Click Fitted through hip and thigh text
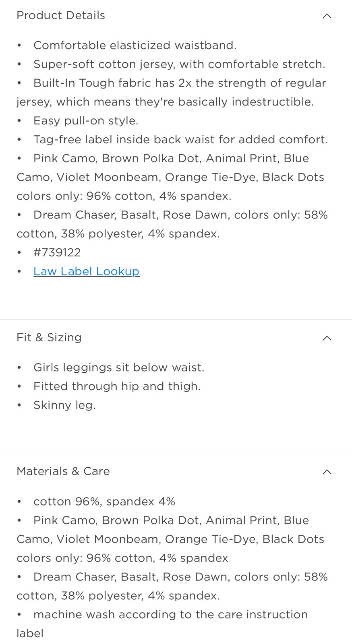This screenshot has width=352, height=644. [x=117, y=386]
